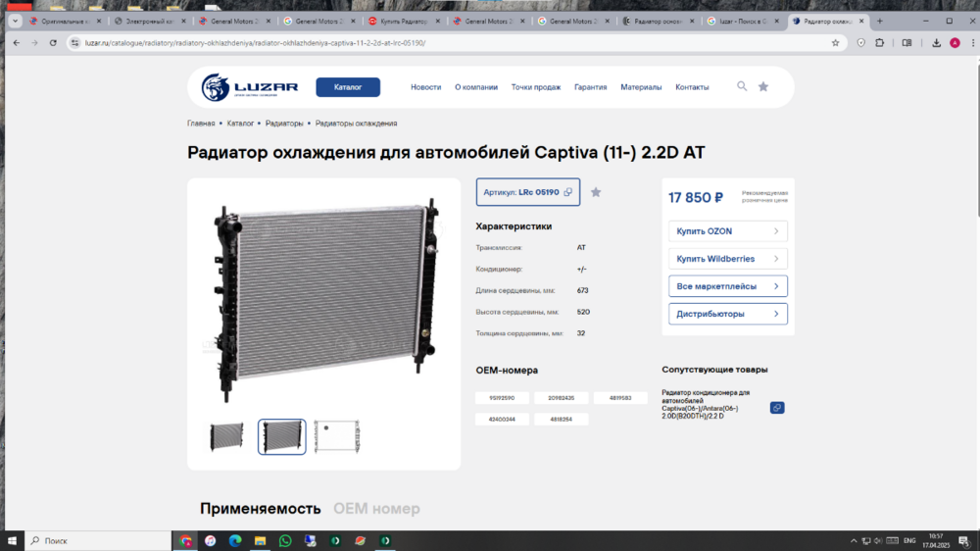Copy related product blue icon
This screenshot has width=980, height=551.
777,408
